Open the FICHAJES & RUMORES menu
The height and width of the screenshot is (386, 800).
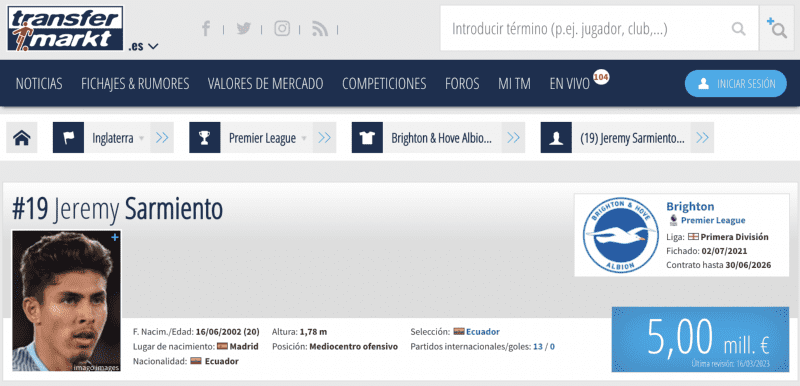[135, 84]
